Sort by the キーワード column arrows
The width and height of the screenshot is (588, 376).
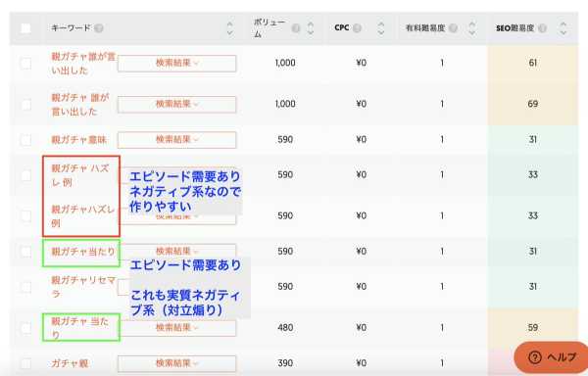pos(230,28)
